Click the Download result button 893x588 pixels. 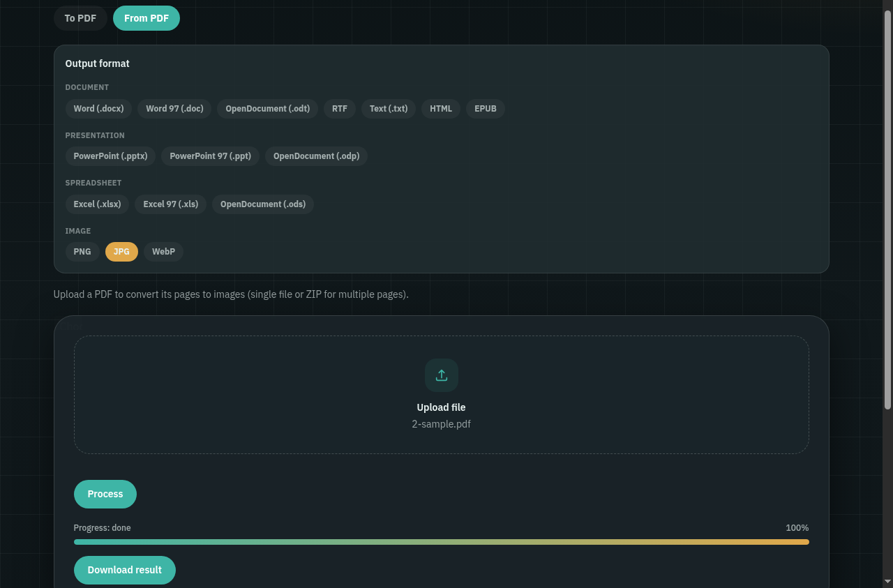point(125,570)
